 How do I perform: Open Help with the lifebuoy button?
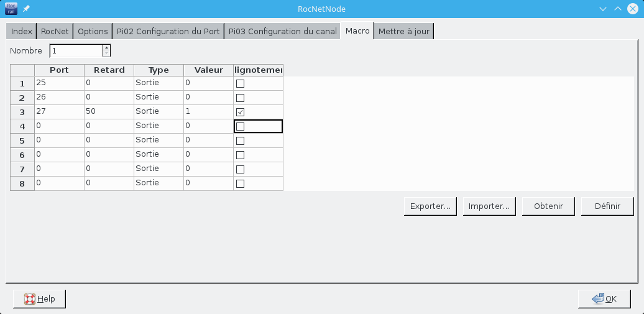[x=40, y=299]
